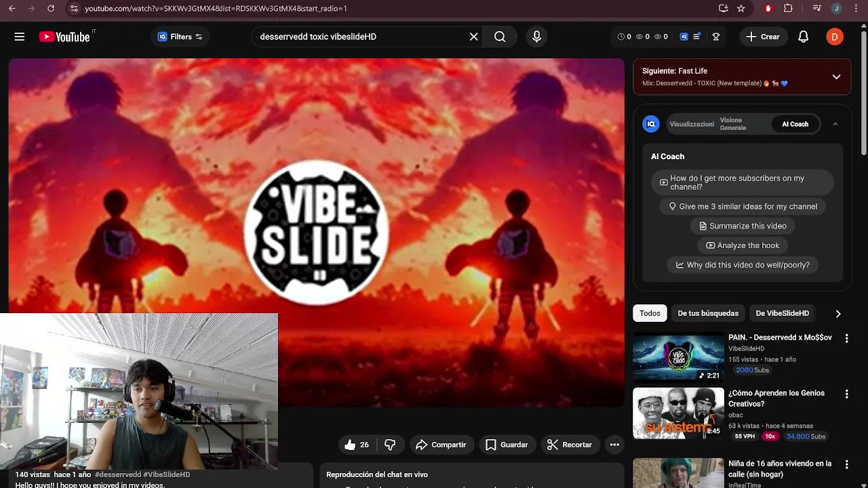Like the video with thumbs up
The height and width of the screenshot is (488, 868).
357,445
